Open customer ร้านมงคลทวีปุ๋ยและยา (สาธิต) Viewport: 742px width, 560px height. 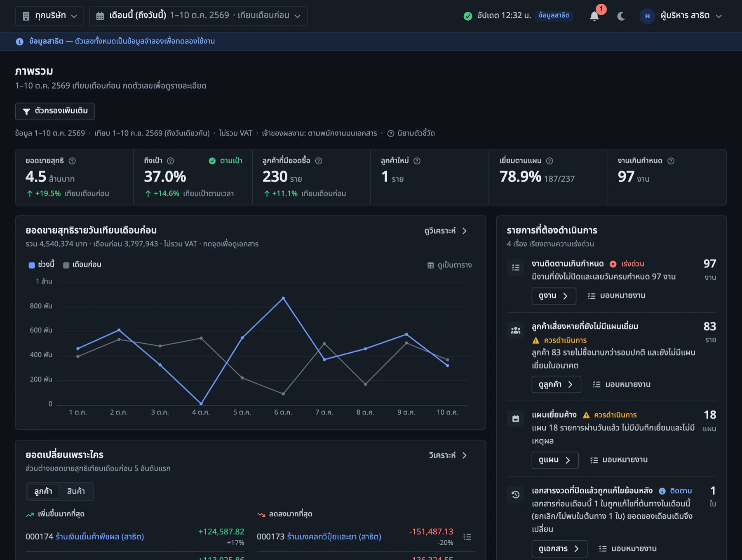pyautogui.click(x=334, y=537)
